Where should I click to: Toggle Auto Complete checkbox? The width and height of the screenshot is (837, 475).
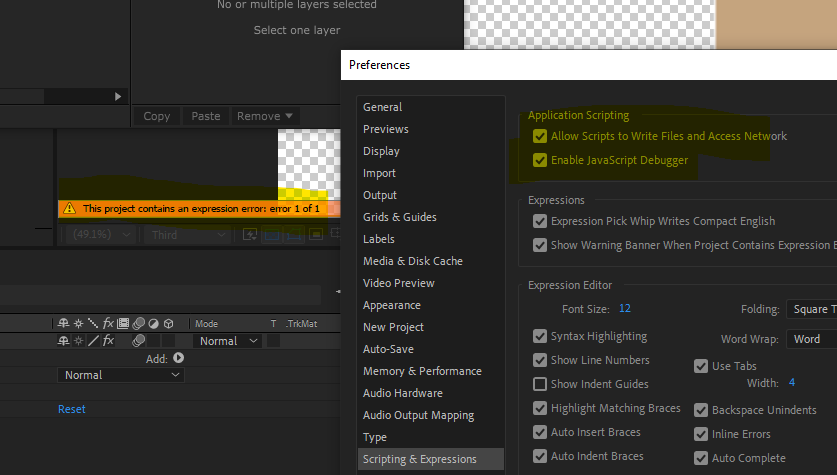point(701,458)
